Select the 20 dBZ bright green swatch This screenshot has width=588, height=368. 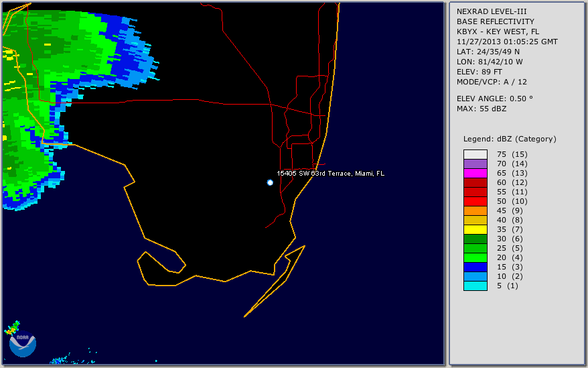point(475,257)
